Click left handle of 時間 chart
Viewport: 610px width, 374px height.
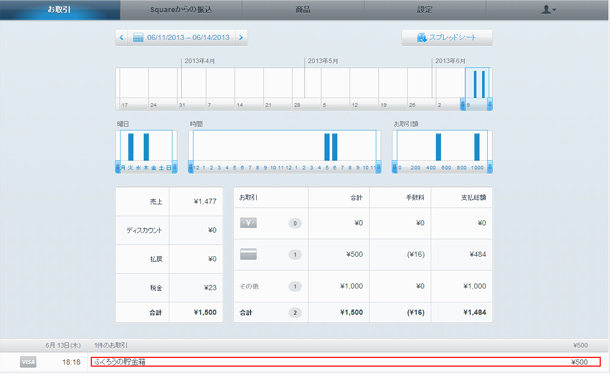(191, 167)
